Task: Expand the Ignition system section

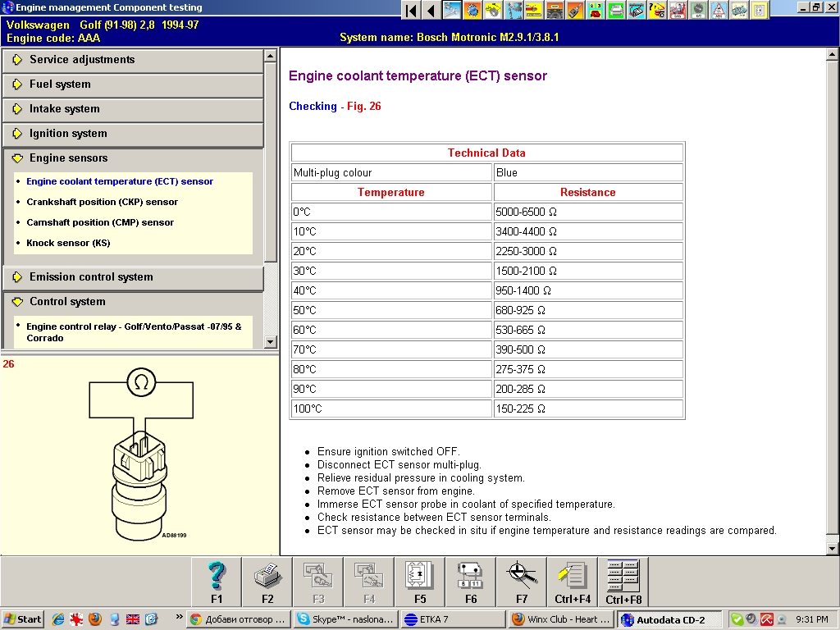Action: [x=68, y=134]
